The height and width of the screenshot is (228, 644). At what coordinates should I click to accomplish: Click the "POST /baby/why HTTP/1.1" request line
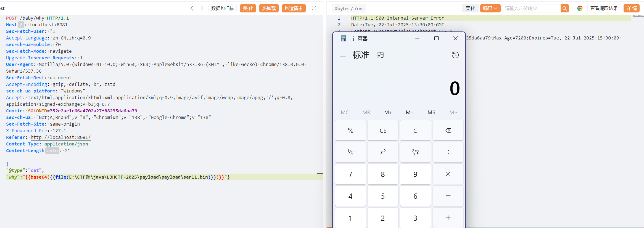click(38, 18)
